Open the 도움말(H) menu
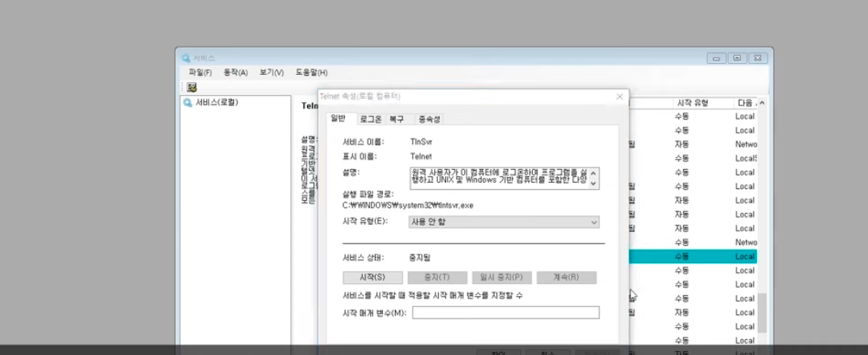This screenshot has height=355, width=868. (311, 73)
